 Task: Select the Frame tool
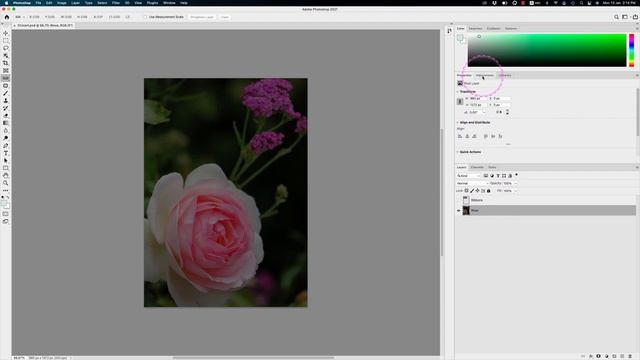pyautogui.click(x=6, y=71)
